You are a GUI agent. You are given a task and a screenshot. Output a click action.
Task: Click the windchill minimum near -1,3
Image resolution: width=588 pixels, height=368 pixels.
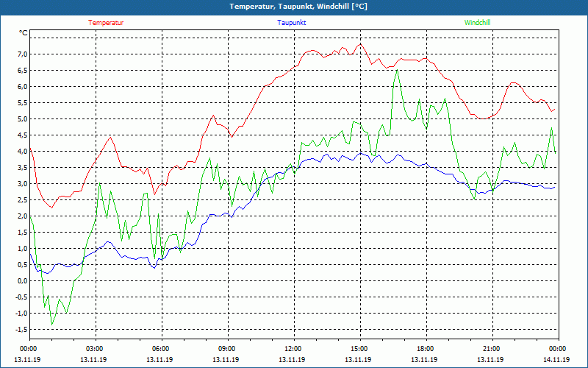51,325
